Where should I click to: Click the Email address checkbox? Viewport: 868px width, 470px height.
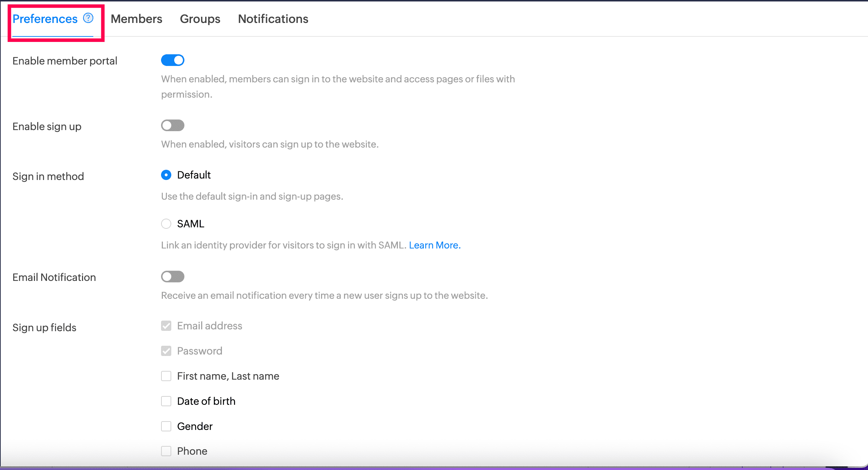(x=166, y=326)
